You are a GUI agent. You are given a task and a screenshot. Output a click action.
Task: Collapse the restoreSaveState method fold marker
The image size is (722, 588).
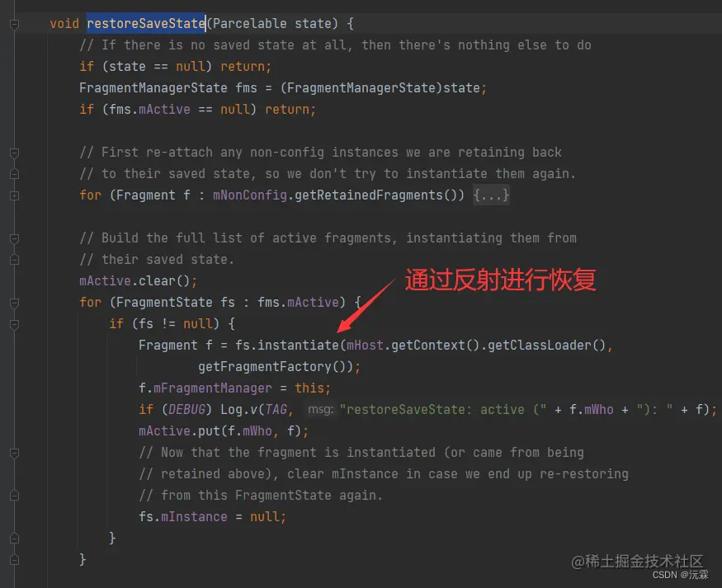pos(14,24)
